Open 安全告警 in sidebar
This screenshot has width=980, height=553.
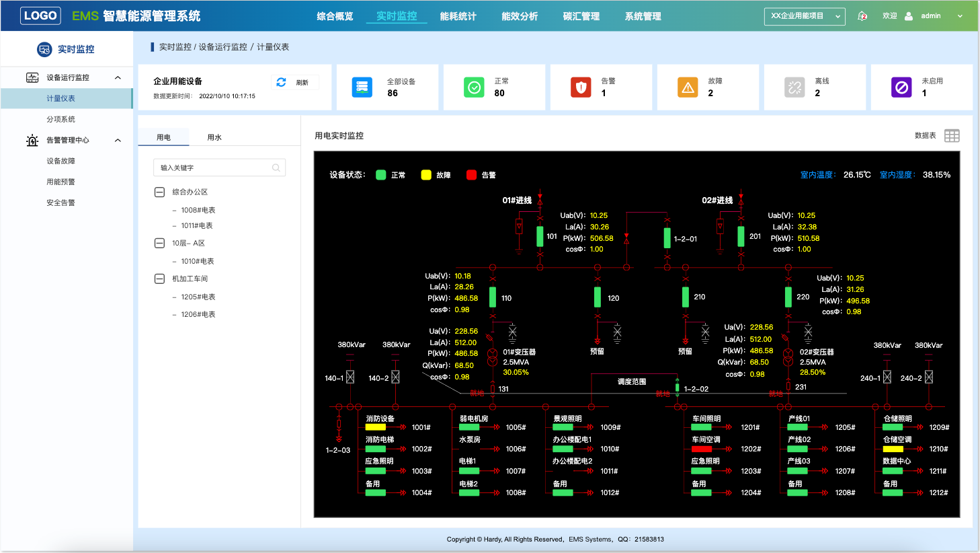coord(60,202)
